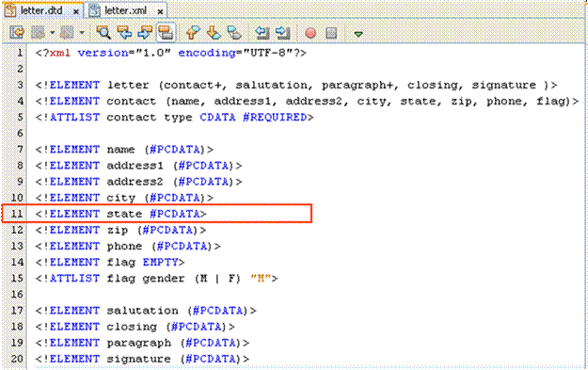Open the Forward history dropdown arrow
Screen dimensions: 588x370
tap(81, 33)
